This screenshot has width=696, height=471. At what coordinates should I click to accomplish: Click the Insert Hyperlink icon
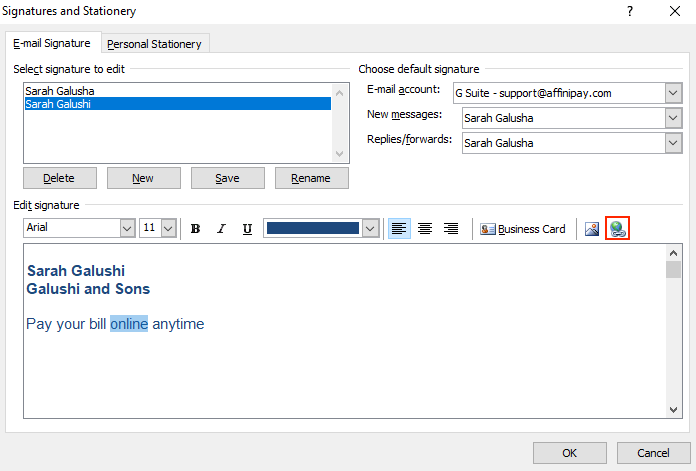pos(617,229)
